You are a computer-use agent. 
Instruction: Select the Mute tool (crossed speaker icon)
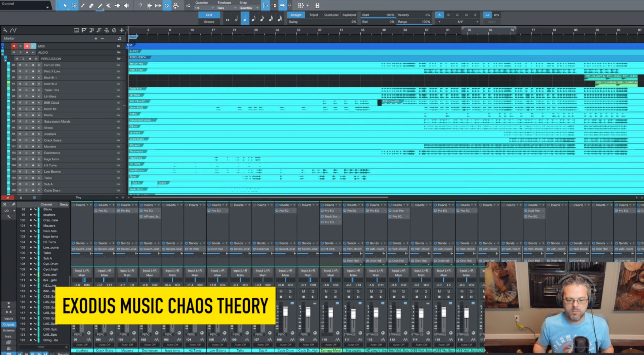click(x=108, y=5)
